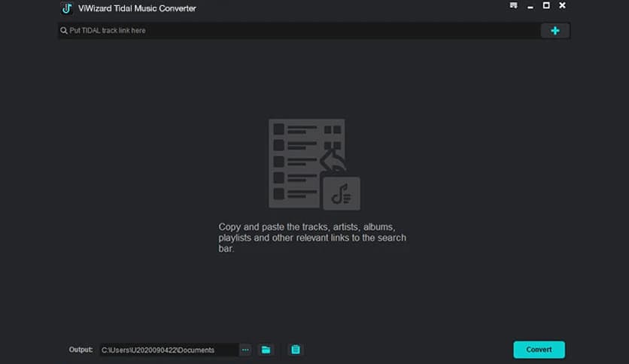The width and height of the screenshot is (629, 364).
Task: Close the ViWizard window
Action: (562, 5)
